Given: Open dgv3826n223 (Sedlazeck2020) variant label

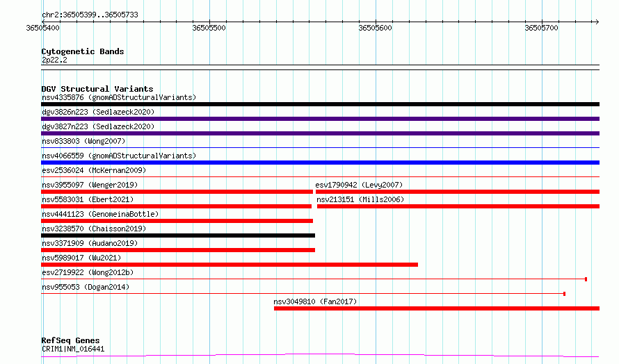Looking at the screenshot, I should tap(98, 112).
